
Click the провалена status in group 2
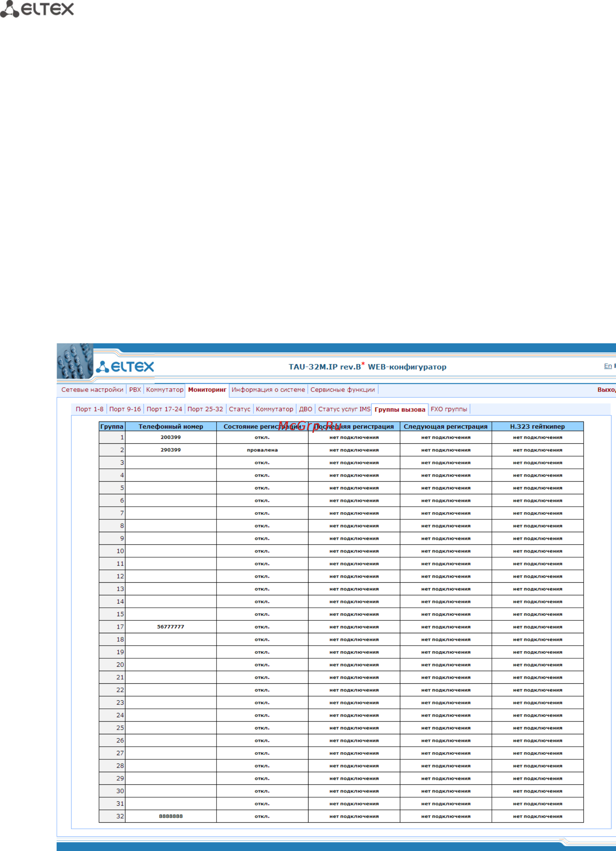262,450
